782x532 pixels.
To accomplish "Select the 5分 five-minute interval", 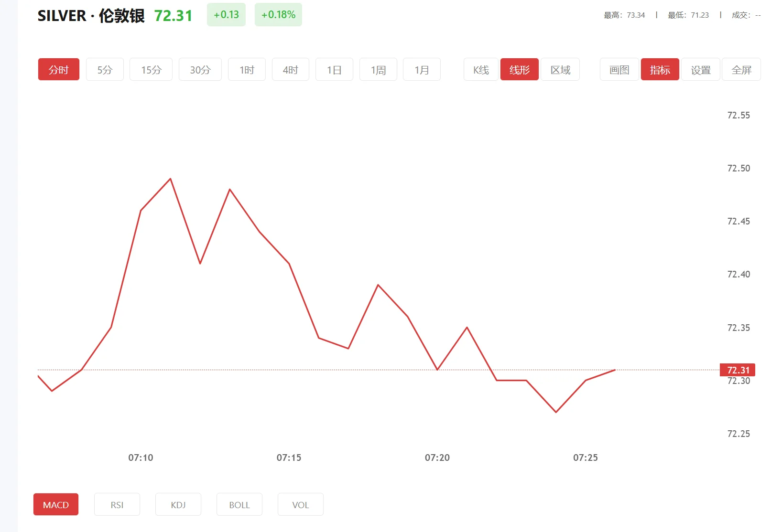I will (x=105, y=69).
